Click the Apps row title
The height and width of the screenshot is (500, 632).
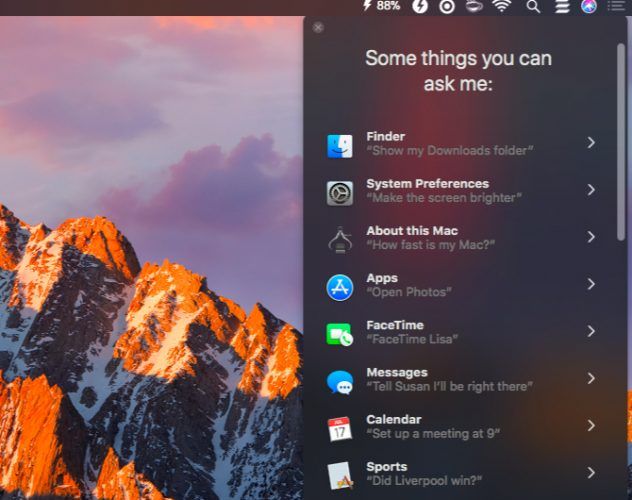tap(382, 278)
